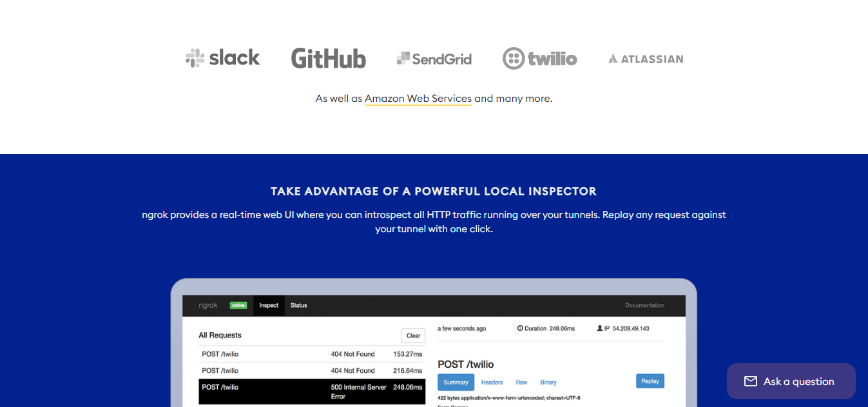This screenshot has width=868, height=407.
Task: Open the Amazon Web Services link
Action: (418, 99)
